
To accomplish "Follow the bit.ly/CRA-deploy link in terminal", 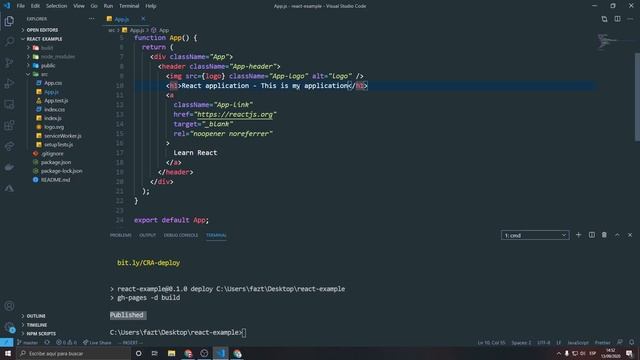I will [149, 263].
